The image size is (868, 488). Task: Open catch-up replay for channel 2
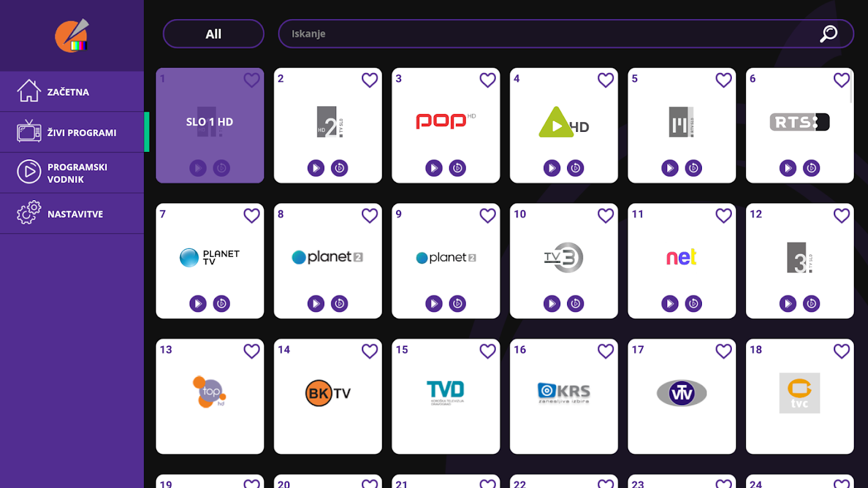click(x=339, y=168)
